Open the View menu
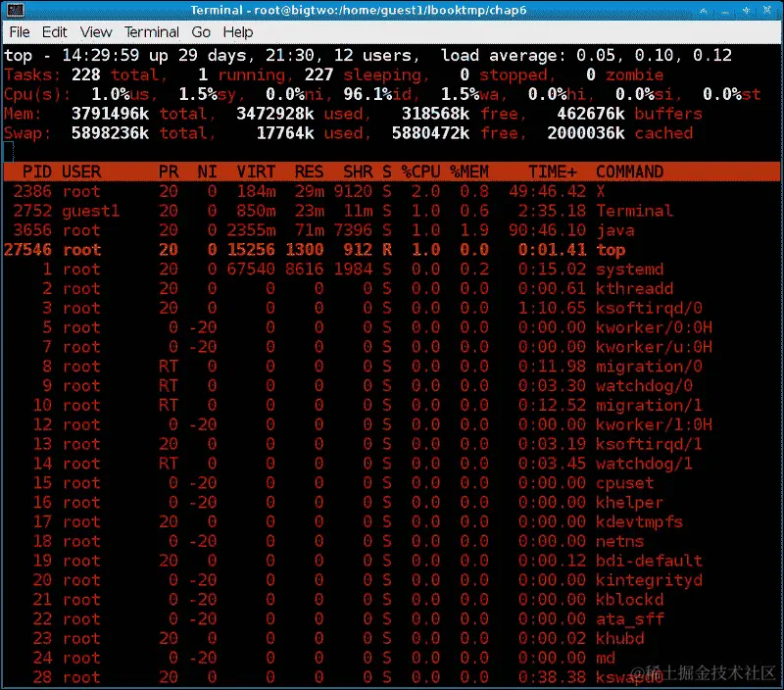This screenshot has width=784, height=690. pyautogui.click(x=96, y=32)
